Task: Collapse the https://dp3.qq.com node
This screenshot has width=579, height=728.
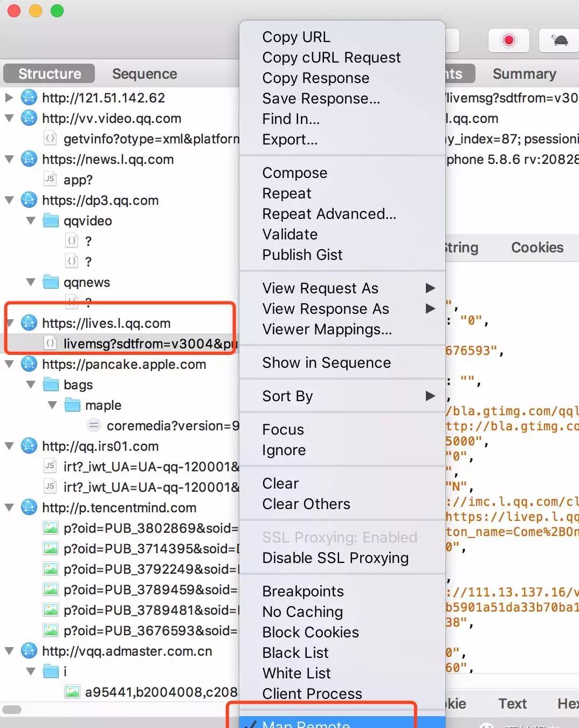Action: [x=9, y=200]
